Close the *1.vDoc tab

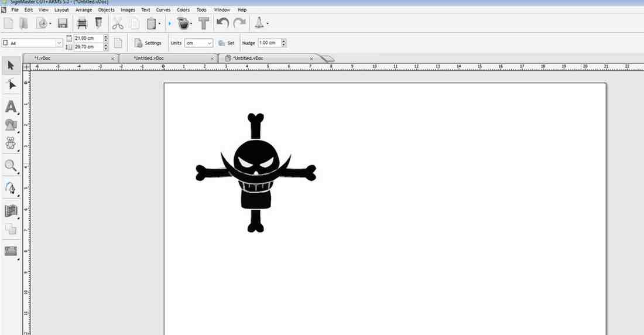(x=112, y=59)
